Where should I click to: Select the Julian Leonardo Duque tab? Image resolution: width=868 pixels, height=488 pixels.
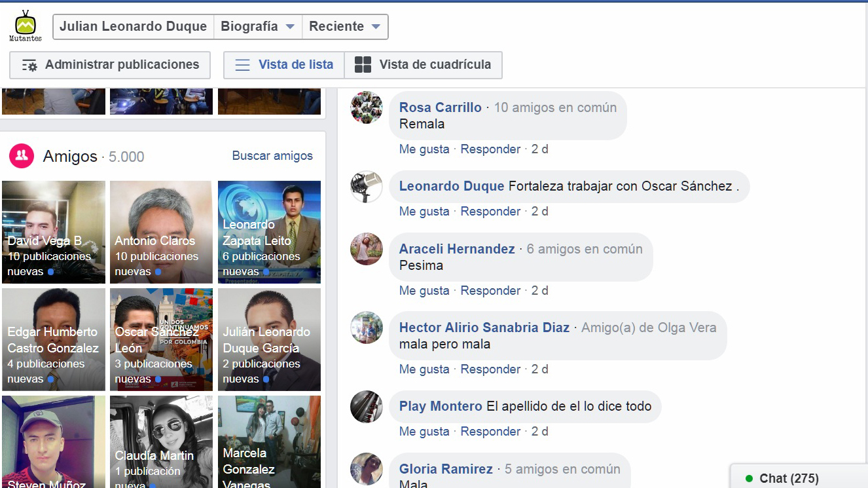133,27
